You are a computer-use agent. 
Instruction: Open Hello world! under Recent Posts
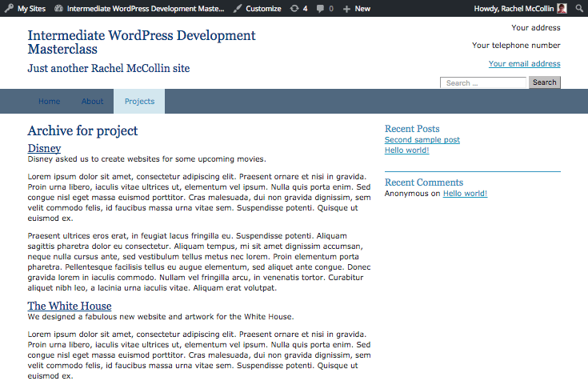click(406, 150)
